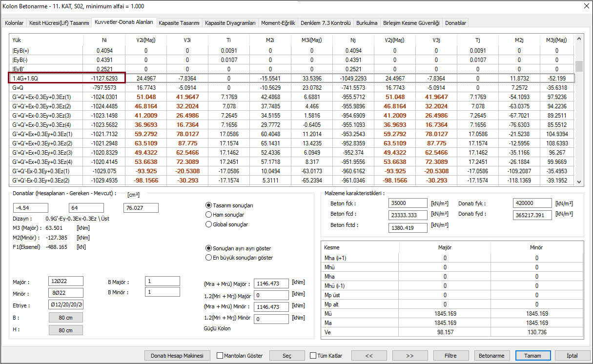The image size is (593, 364).
Task: Click the Tamam button
Action: coord(532,356)
